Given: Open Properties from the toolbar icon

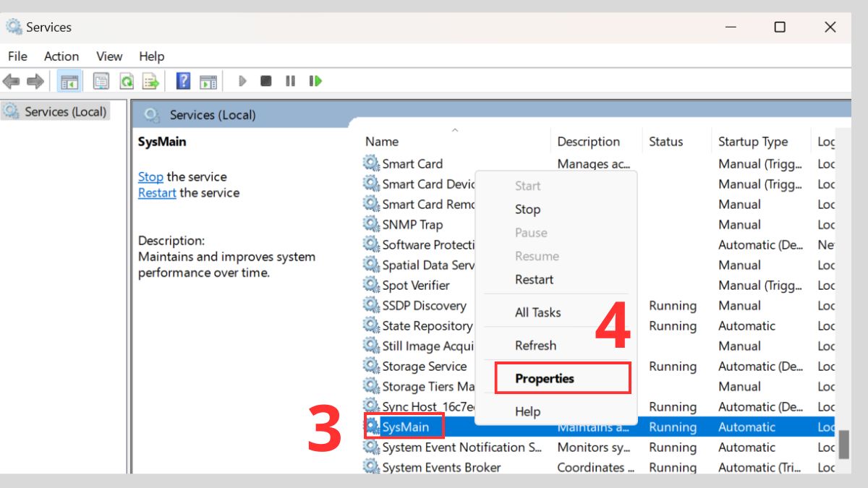Looking at the screenshot, I should [x=101, y=81].
